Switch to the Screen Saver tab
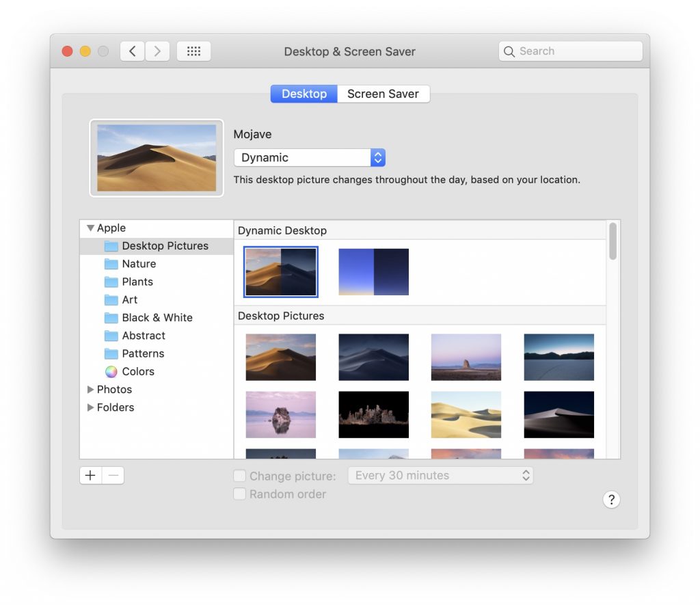 click(x=383, y=94)
